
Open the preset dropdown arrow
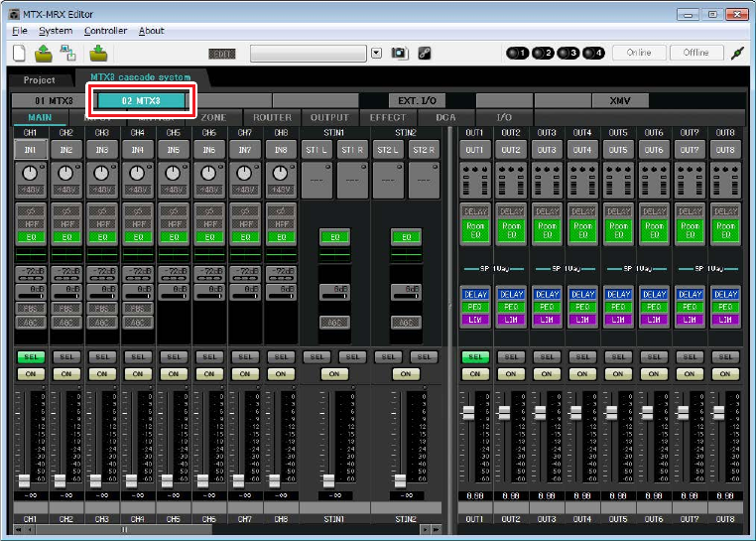click(x=377, y=53)
